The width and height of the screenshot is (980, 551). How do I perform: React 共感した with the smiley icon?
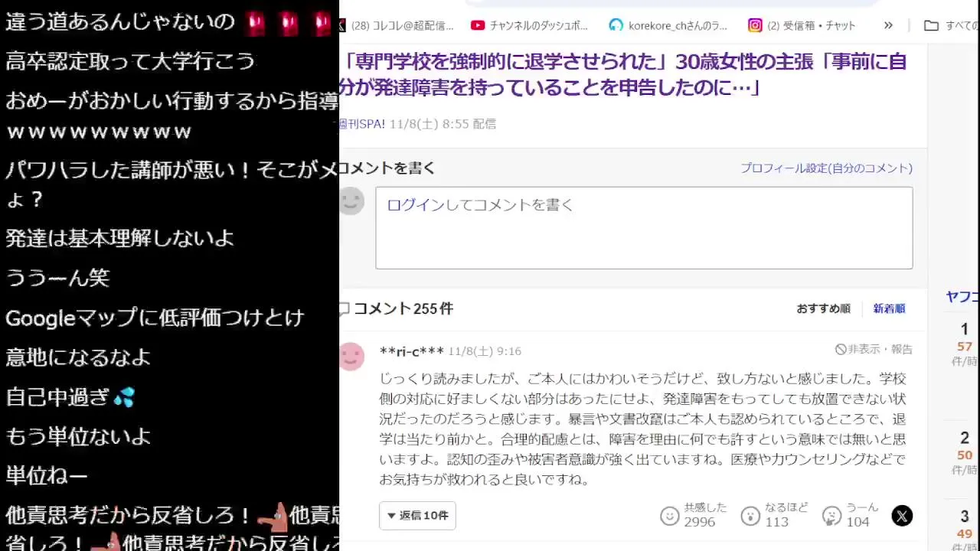pos(670,516)
